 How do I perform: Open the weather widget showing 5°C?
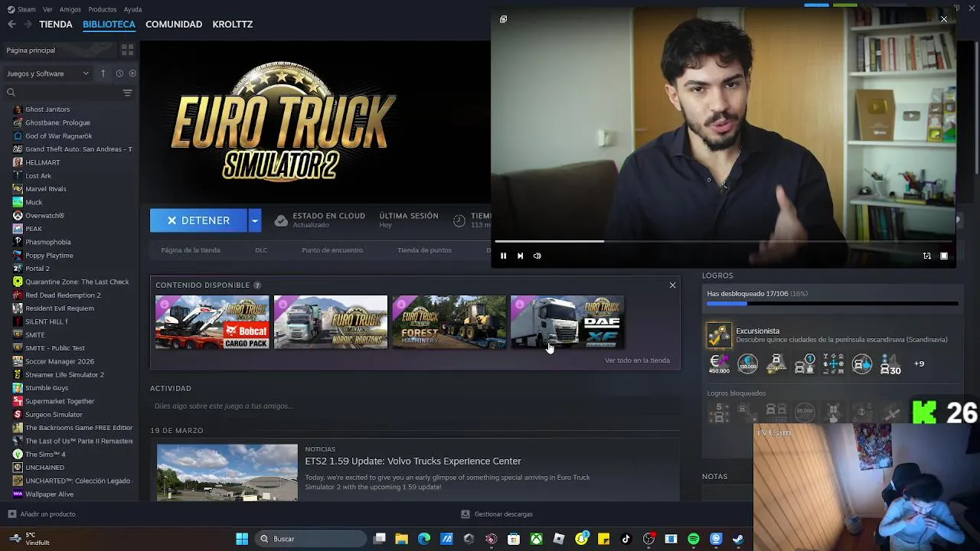tap(31, 539)
